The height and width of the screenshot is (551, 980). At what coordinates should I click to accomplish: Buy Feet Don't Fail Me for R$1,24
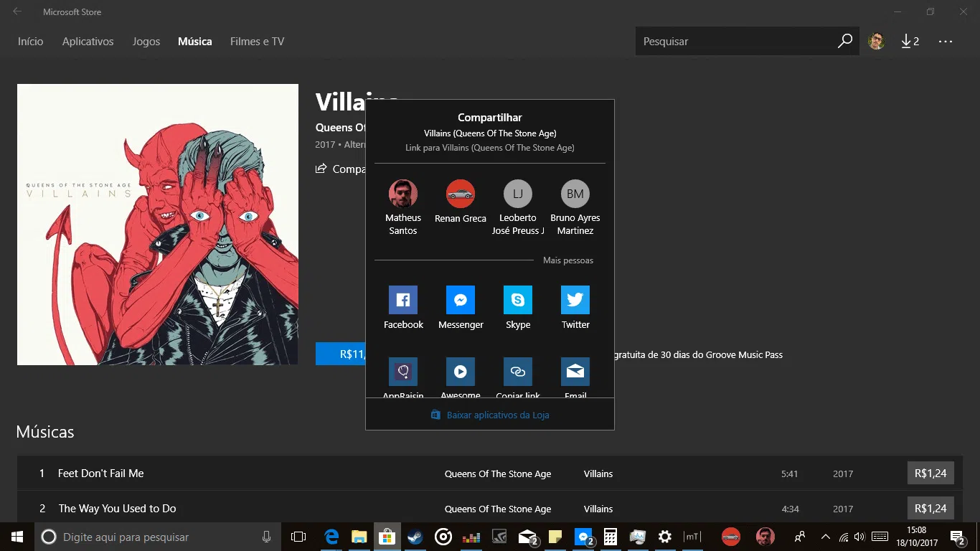pos(930,474)
